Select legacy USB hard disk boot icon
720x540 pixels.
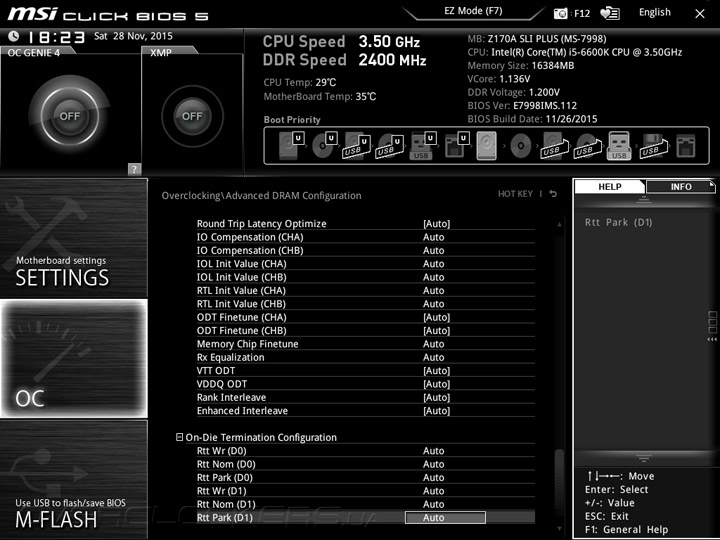555,146
